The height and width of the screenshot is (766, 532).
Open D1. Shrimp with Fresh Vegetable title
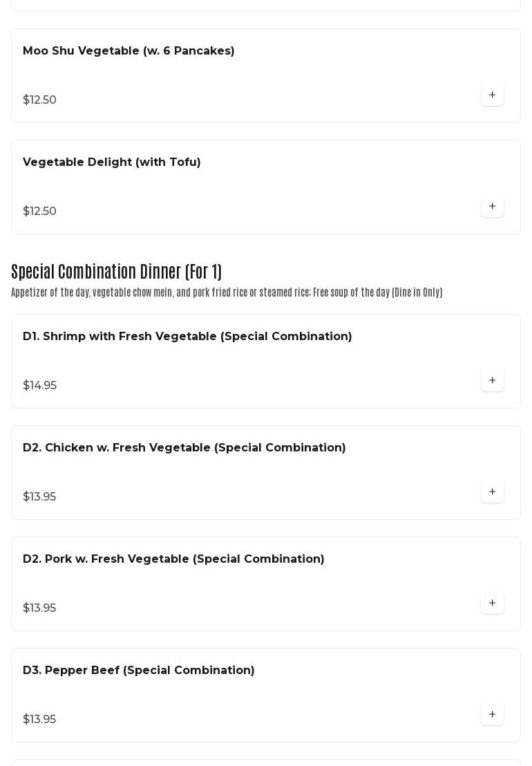187,337
